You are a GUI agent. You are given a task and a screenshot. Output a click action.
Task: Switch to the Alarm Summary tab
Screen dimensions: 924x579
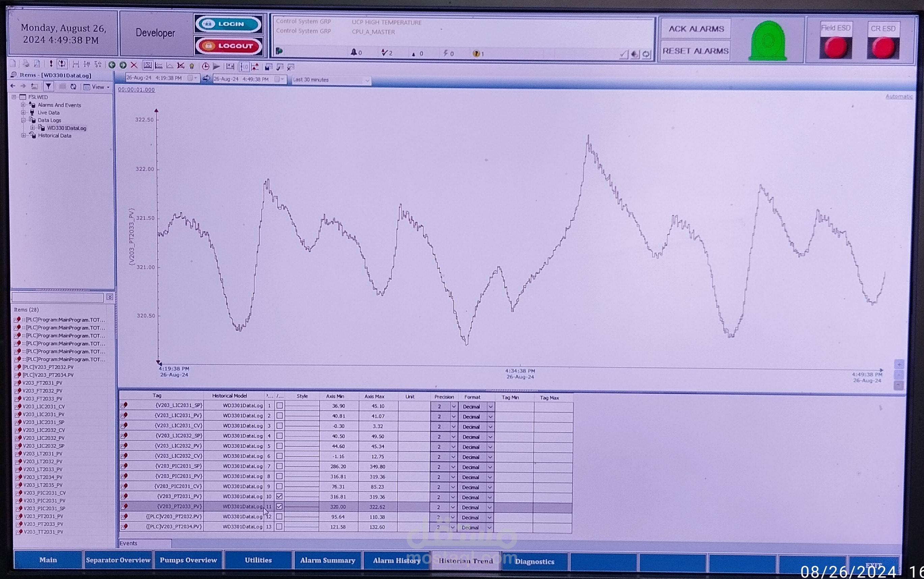click(x=328, y=560)
